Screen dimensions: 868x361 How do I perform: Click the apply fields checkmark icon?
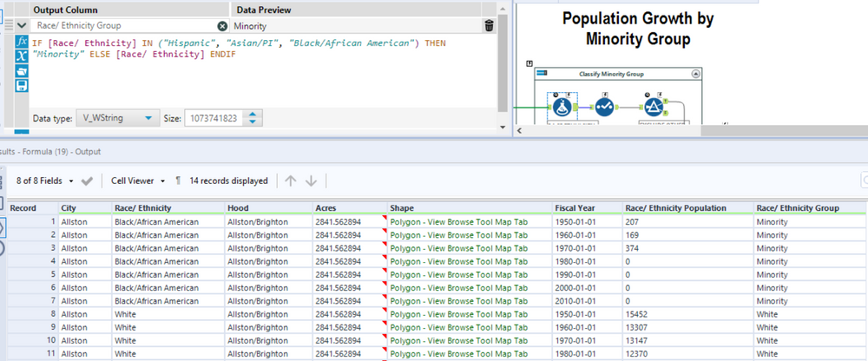click(x=87, y=181)
